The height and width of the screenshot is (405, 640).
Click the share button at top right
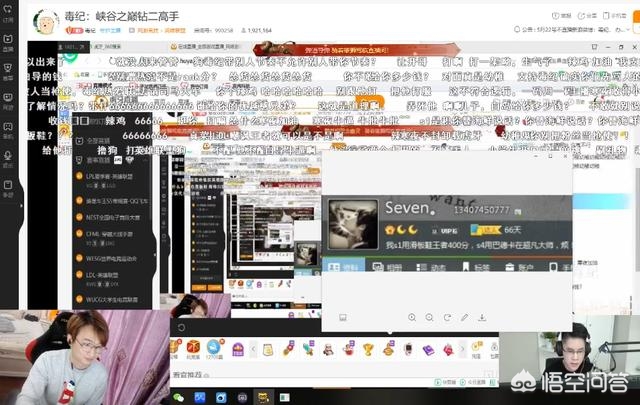pos(587,16)
